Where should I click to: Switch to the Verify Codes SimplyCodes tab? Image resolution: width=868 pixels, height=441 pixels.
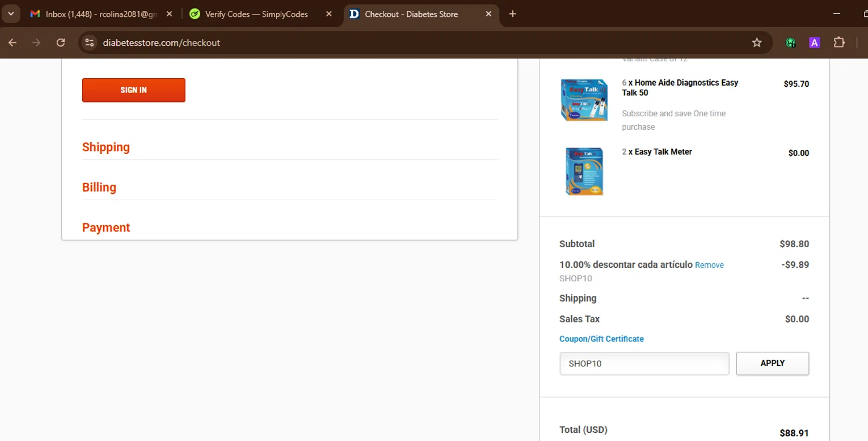(261, 14)
